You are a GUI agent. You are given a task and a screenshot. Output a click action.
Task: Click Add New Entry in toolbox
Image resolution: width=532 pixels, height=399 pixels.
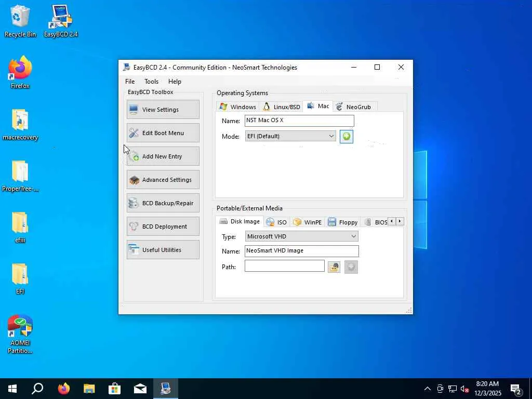(163, 156)
